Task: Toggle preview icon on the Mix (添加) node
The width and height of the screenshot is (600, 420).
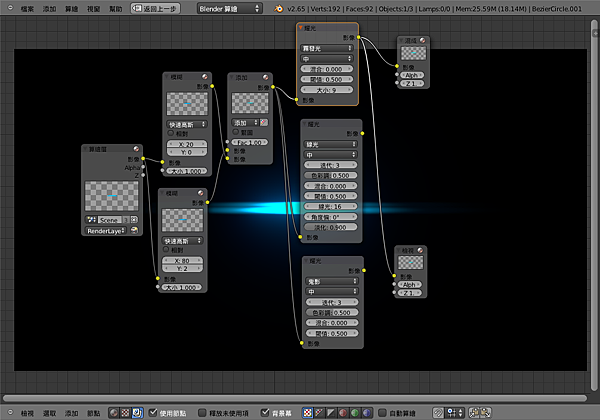Action: pos(266,77)
